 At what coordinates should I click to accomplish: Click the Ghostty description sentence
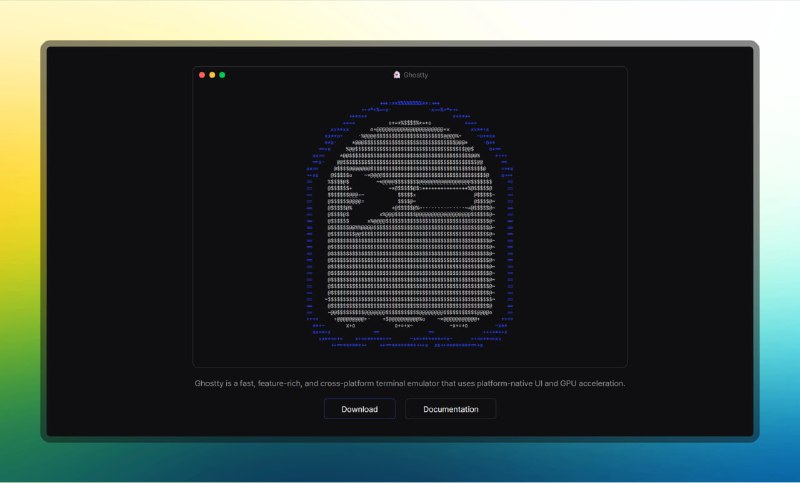[410, 383]
